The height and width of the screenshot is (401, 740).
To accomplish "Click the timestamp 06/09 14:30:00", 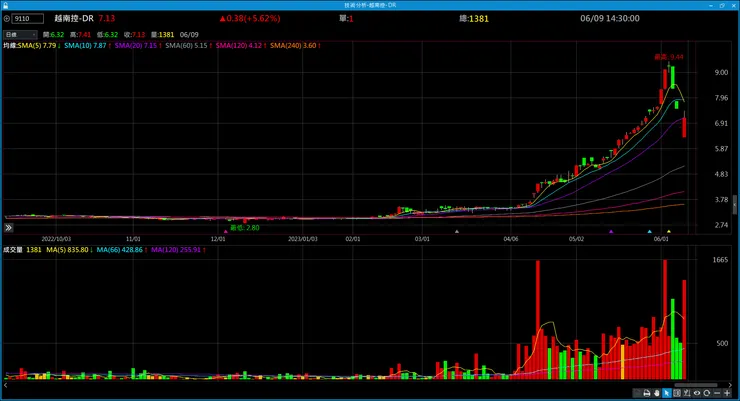I will click(x=610, y=18).
